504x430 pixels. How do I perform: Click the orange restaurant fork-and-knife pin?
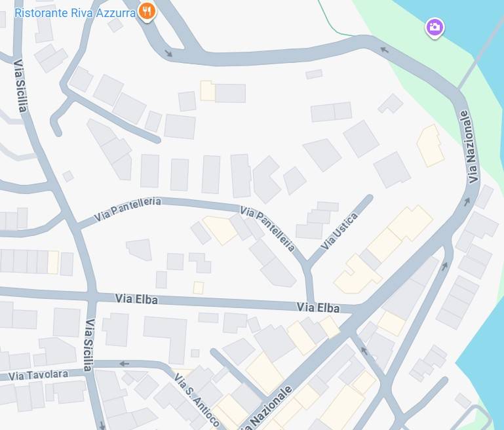coord(147,12)
